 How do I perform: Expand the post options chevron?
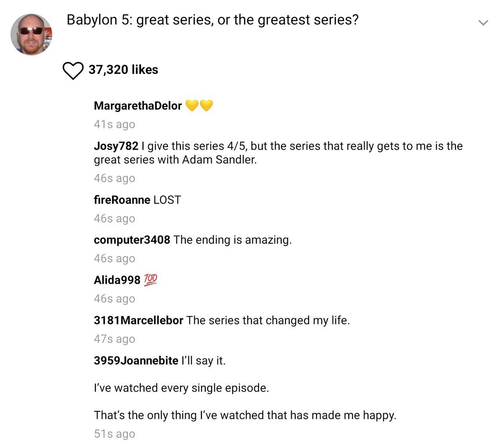point(483,23)
